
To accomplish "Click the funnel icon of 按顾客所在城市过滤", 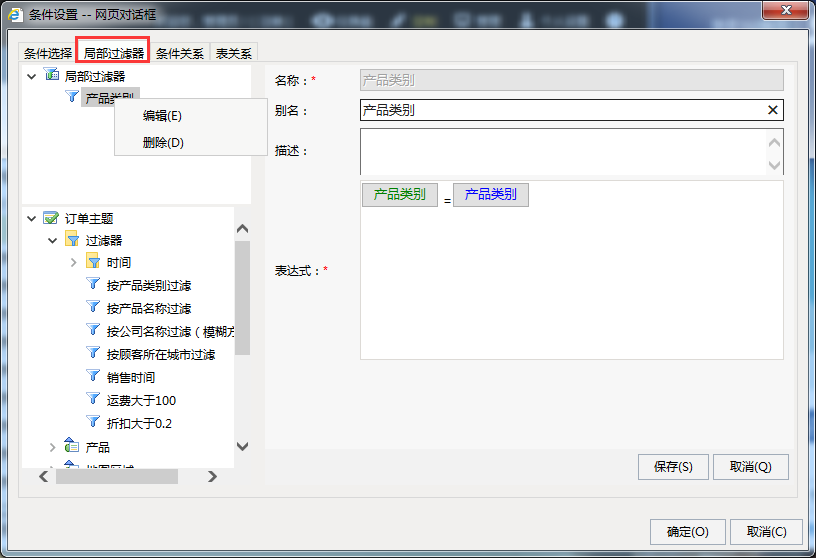I will (x=93, y=352).
